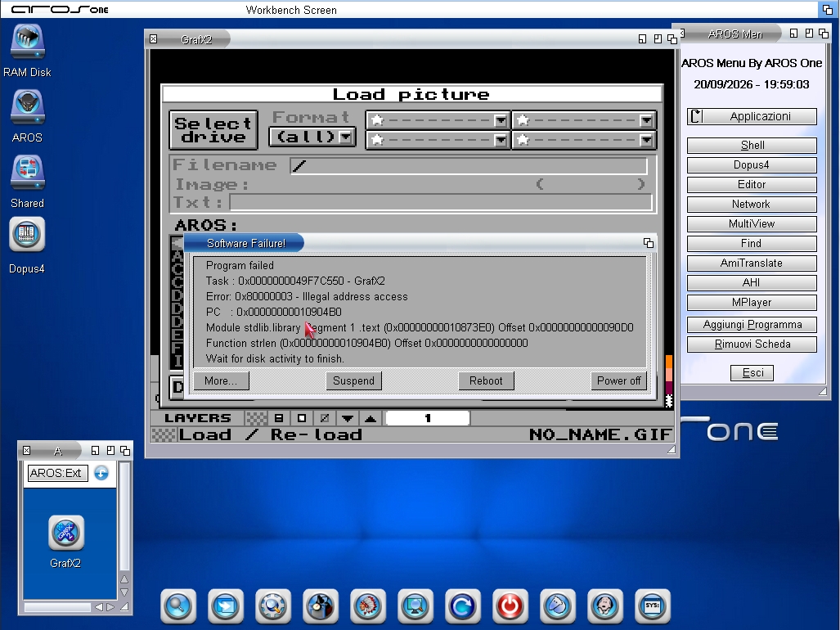Click the Txt comment field
The width and height of the screenshot is (840, 630).
[441, 203]
